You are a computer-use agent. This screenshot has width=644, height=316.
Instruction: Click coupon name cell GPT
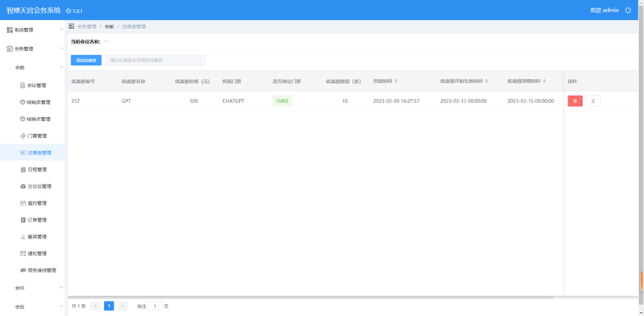pyautogui.click(x=126, y=101)
